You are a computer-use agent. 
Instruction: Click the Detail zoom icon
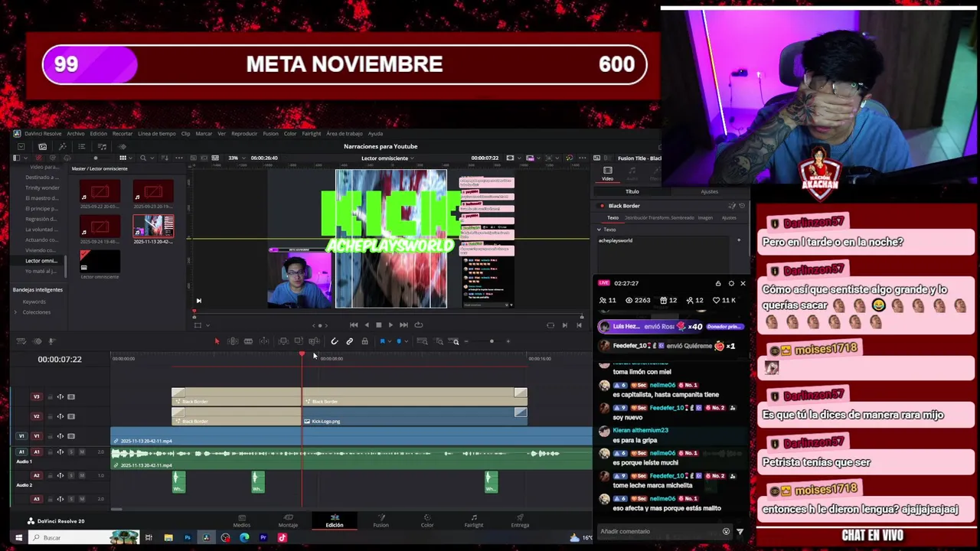[439, 341]
